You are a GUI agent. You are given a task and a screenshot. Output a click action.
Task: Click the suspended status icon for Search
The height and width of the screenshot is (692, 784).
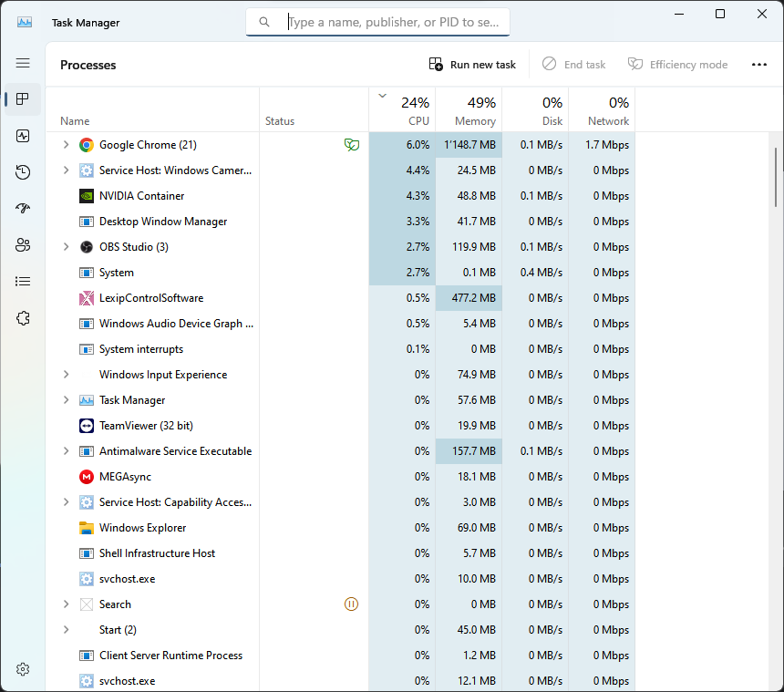point(352,604)
